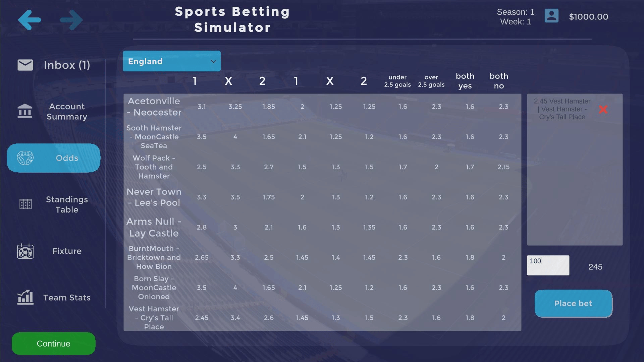The image size is (644, 362).
Task: Click the back arrow icon
Action: pos(30,20)
